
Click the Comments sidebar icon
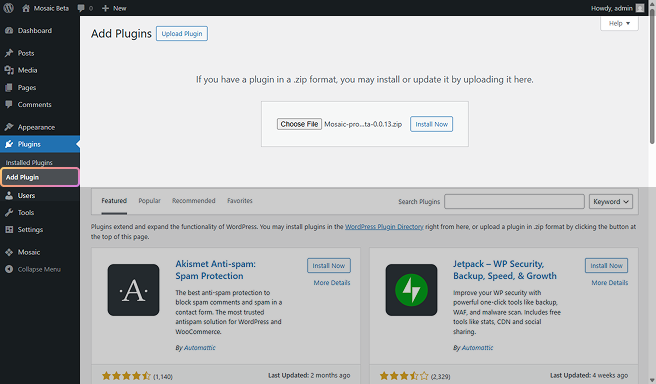(x=9, y=105)
